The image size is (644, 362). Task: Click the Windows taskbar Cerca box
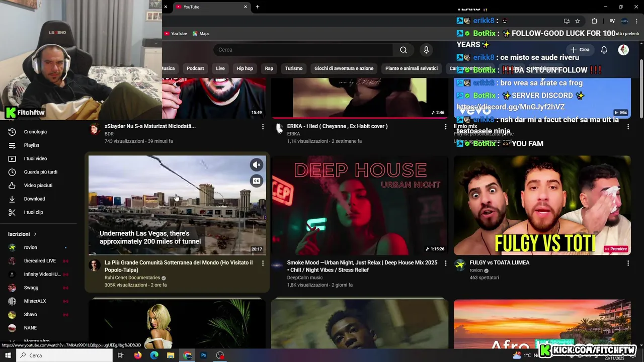tap(64, 355)
